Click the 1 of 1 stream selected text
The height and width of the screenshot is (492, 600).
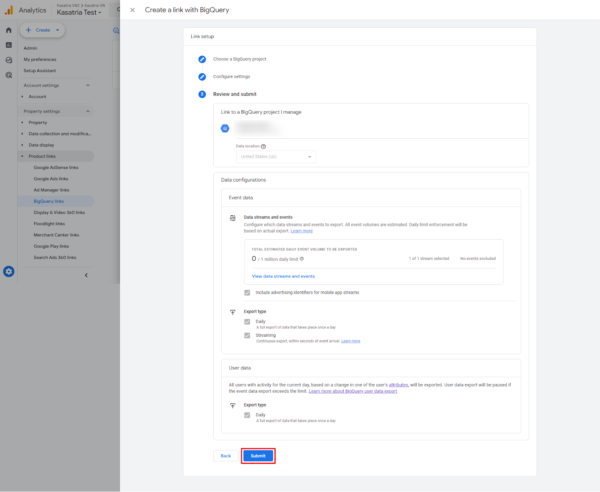click(429, 259)
